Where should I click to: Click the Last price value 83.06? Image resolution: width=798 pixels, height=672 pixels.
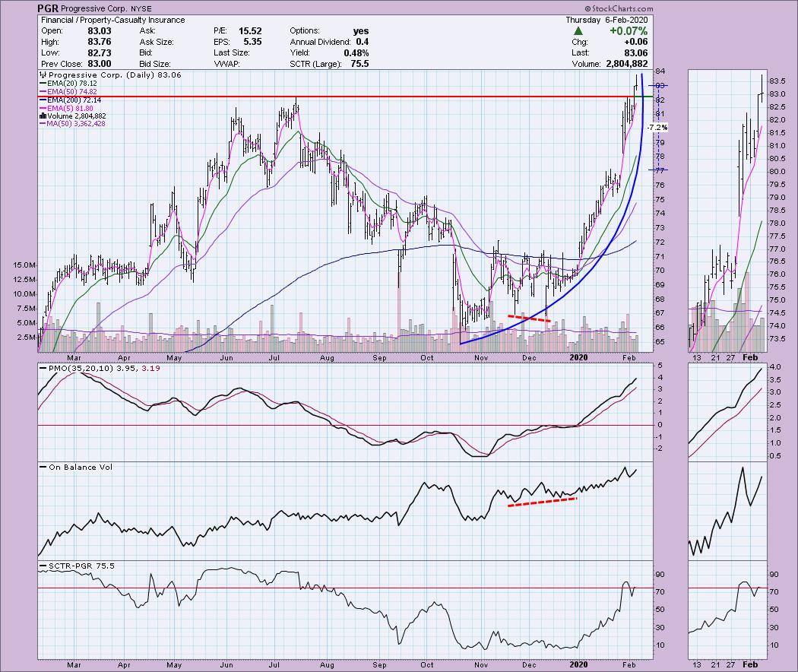pos(636,53)
